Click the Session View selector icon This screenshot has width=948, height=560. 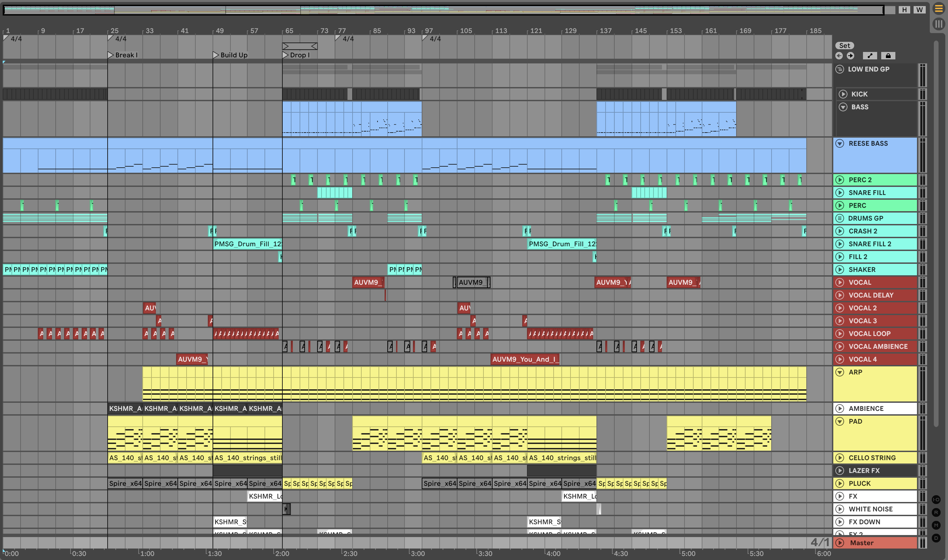(x=939, y=24)
